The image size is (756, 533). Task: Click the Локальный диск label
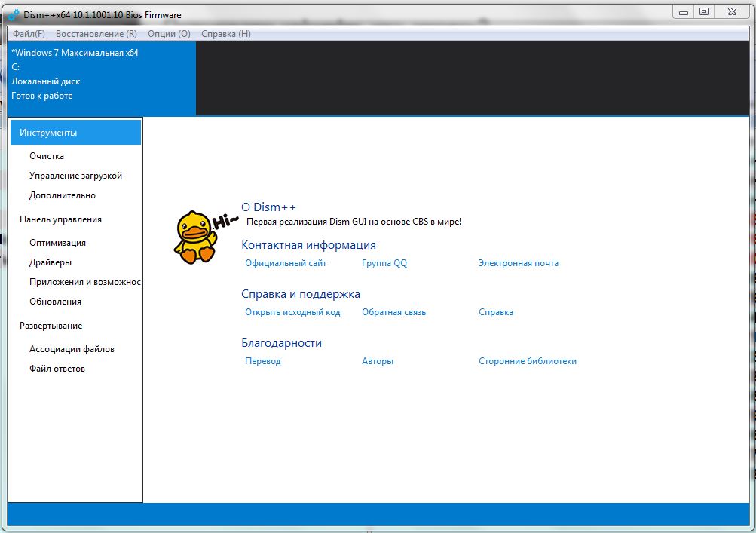(x=46, y=81)
